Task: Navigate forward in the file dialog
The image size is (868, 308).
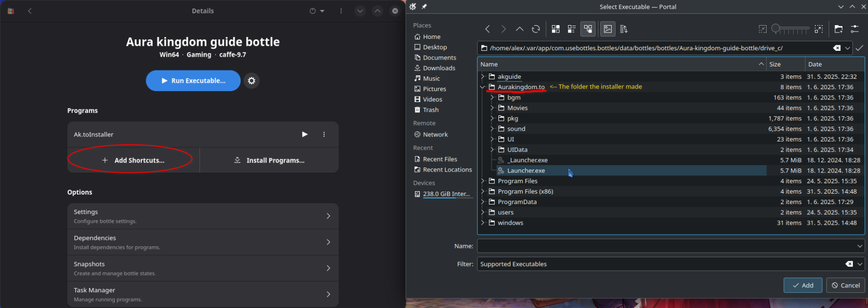Action: click(x=503, y=29)
